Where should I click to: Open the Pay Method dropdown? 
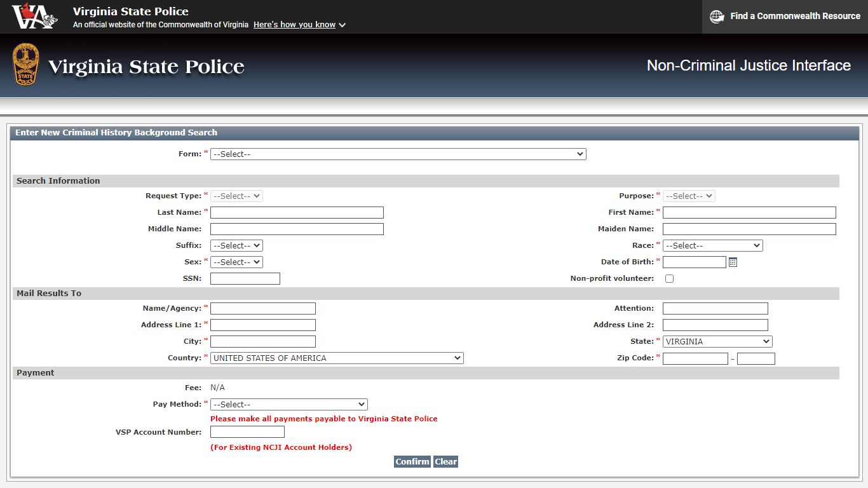click(289, 404)
